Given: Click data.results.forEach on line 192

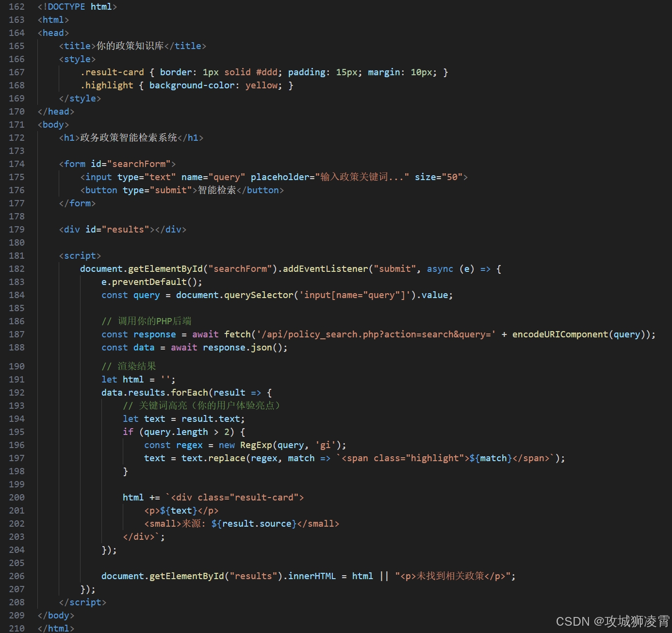Looking at the screenshot, I should click(154, 393).
